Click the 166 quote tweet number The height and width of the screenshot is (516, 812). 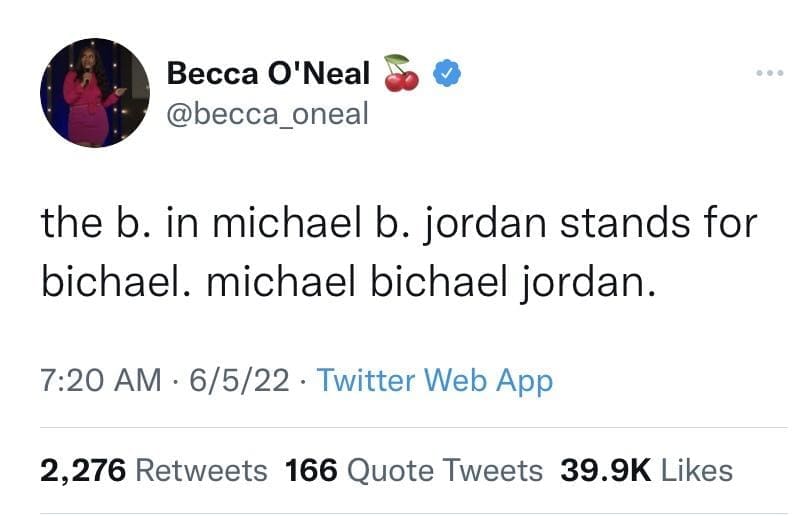309,469
